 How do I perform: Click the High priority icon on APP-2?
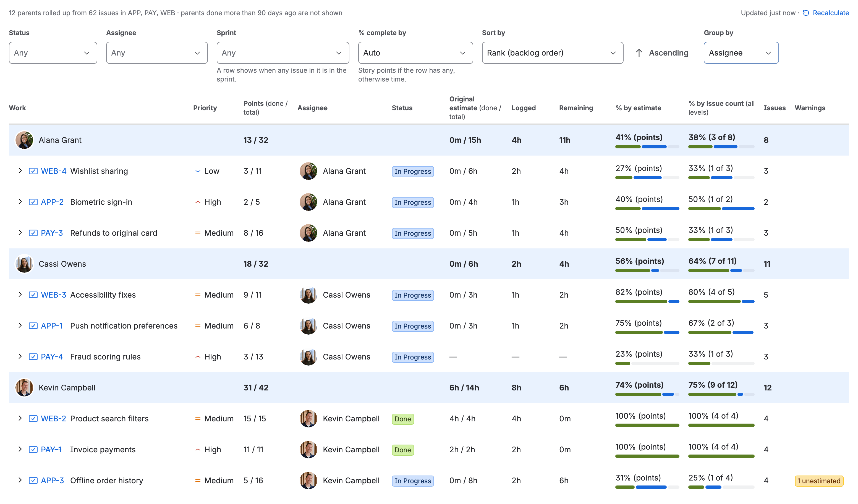click(198, 202)
